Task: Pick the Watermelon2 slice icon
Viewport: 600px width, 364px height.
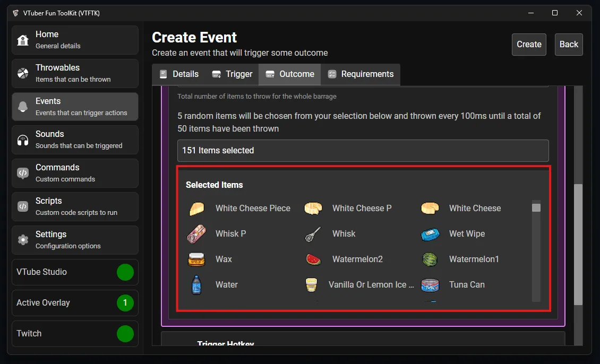Action: (x=313, y=259)
